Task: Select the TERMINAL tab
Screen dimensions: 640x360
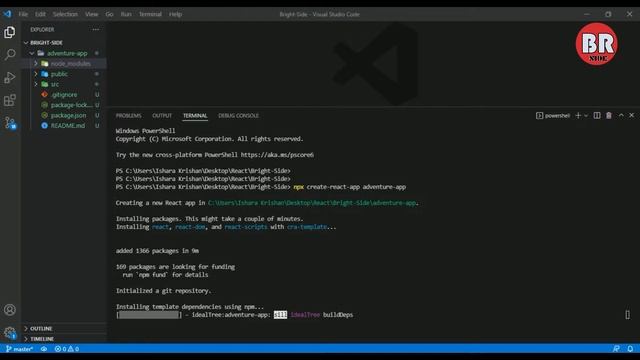Action: 195,116
